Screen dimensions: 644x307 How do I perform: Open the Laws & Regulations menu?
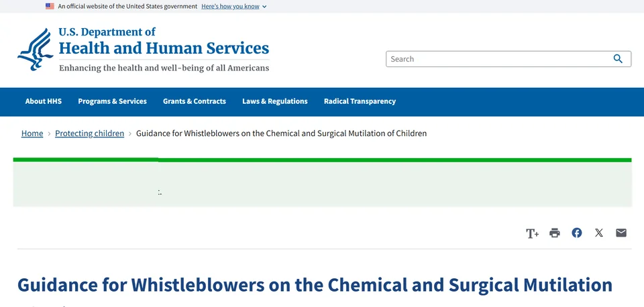point(275,101)
